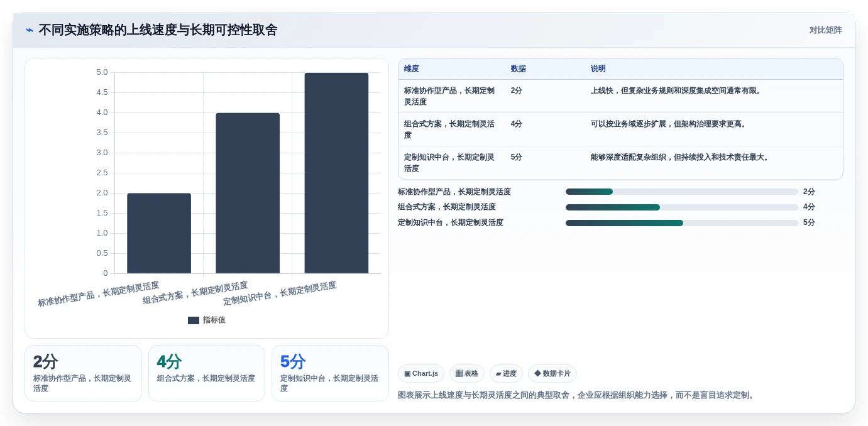Click the 说明 column header

point(598,69)
